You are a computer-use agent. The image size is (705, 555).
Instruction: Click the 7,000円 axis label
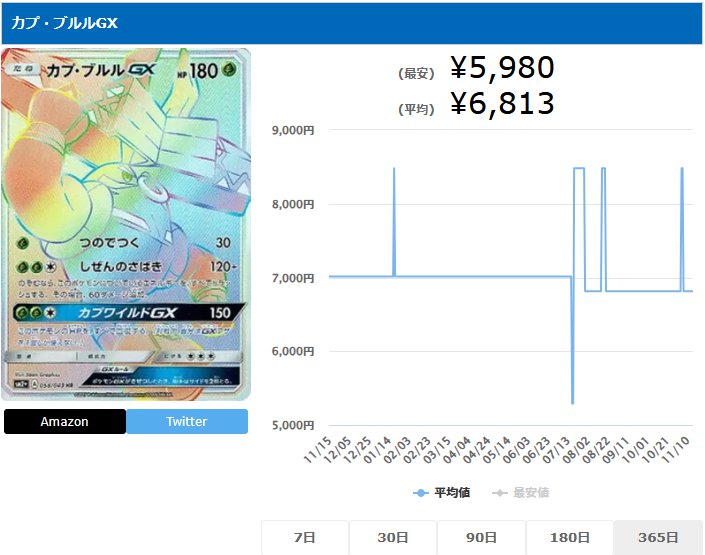coord(293,278)
